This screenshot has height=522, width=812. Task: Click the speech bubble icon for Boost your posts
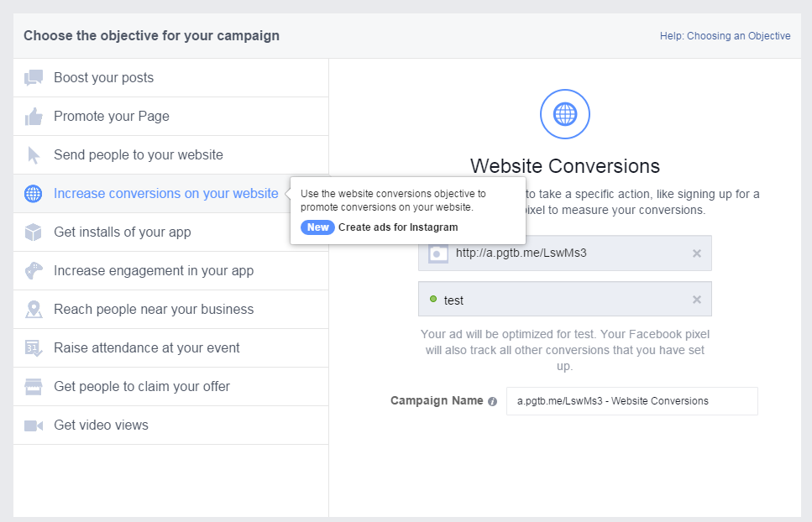[x=34, y=78]
